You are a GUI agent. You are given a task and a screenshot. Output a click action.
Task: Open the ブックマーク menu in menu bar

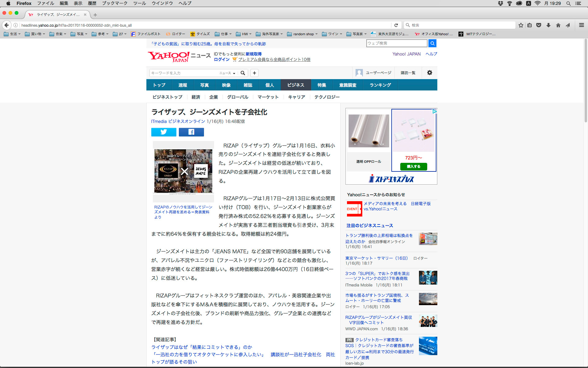pos(115,3)
